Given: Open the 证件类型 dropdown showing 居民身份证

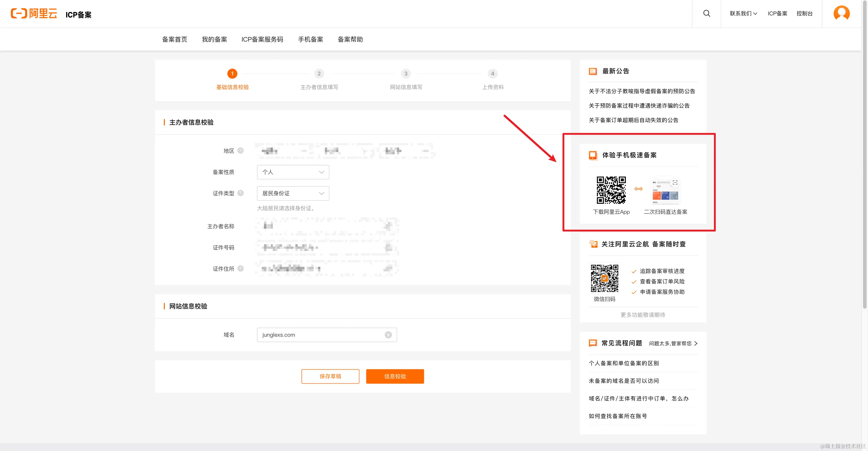Looking at the screenshot, I should click(293, 193).
